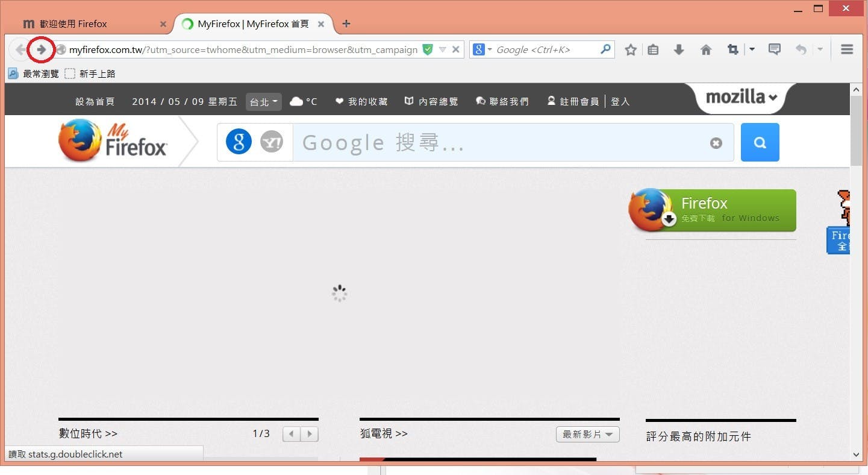Select the grey Yahoo engine icon on page
The image size is (868, 475).
[x=272, y=142]
